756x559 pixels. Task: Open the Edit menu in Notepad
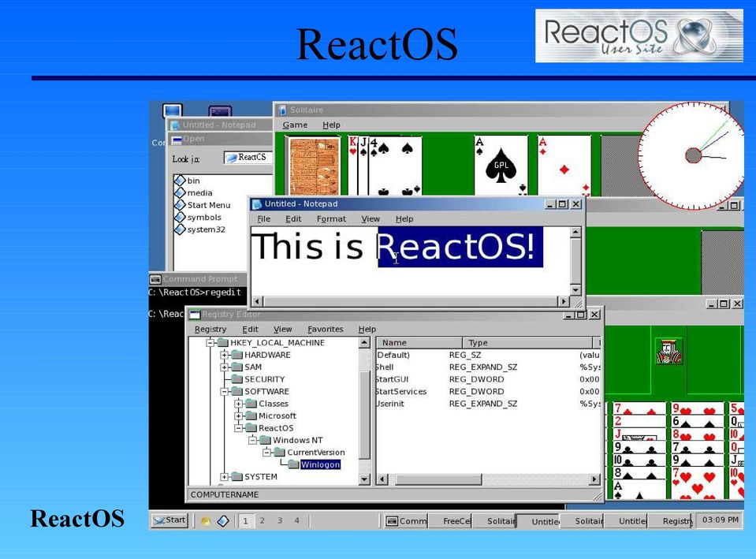click(293, 219)
